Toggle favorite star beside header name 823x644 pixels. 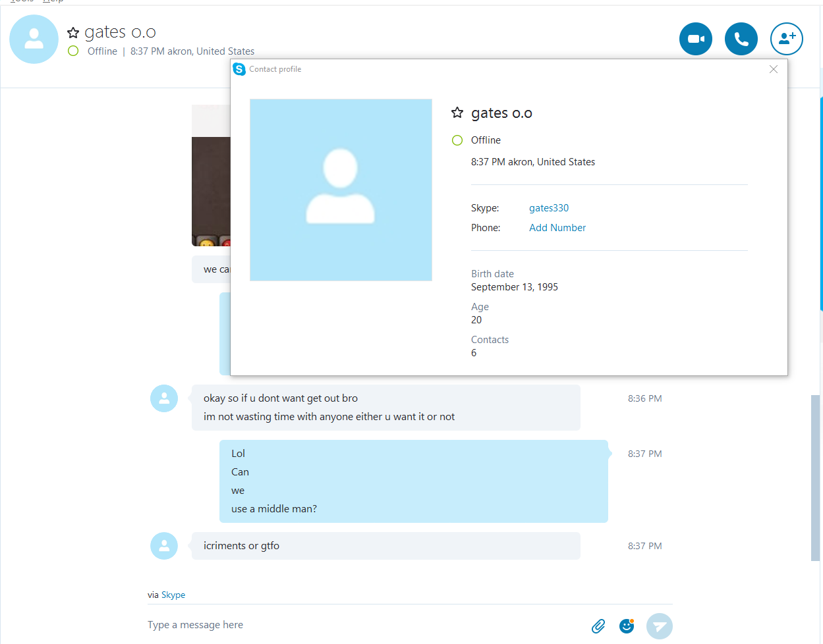pos(73,32)
